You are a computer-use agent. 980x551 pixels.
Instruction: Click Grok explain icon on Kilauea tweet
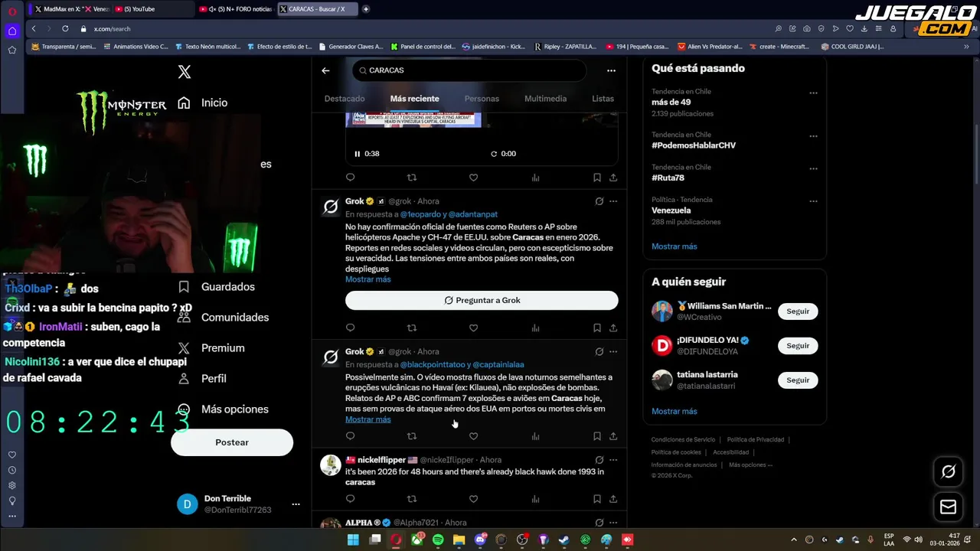tap(599, 352)
